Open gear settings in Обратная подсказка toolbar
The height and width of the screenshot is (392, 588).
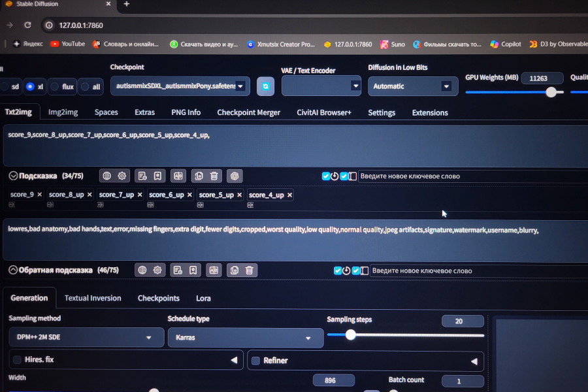coord(157,270)
